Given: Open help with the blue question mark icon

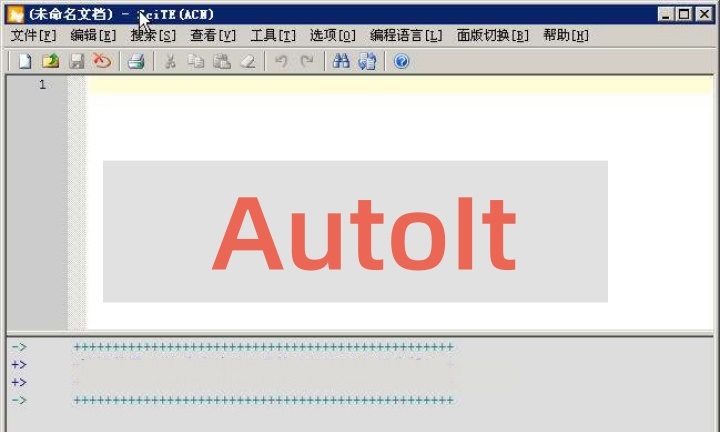Looking at the screenshot, I should pyautogui.click(x=401, y=61).
